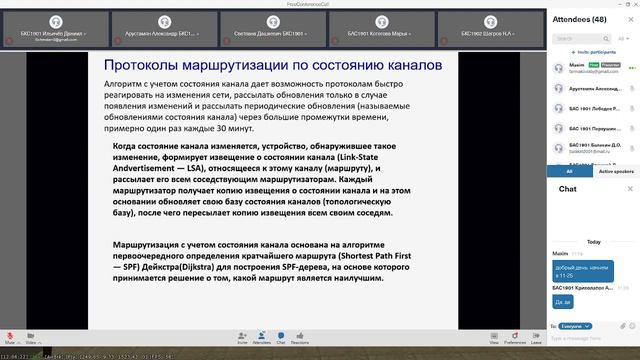640x360 pixels.
Task: Click headphone avatar of БАС 1901 Порядин attendee
Action: point(558,128)
